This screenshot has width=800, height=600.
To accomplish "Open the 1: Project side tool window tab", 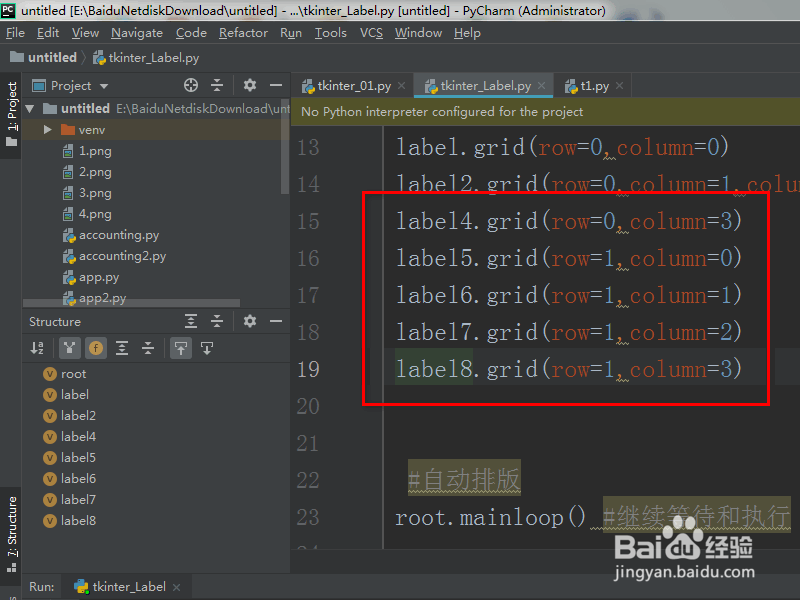I will [11, 114].
